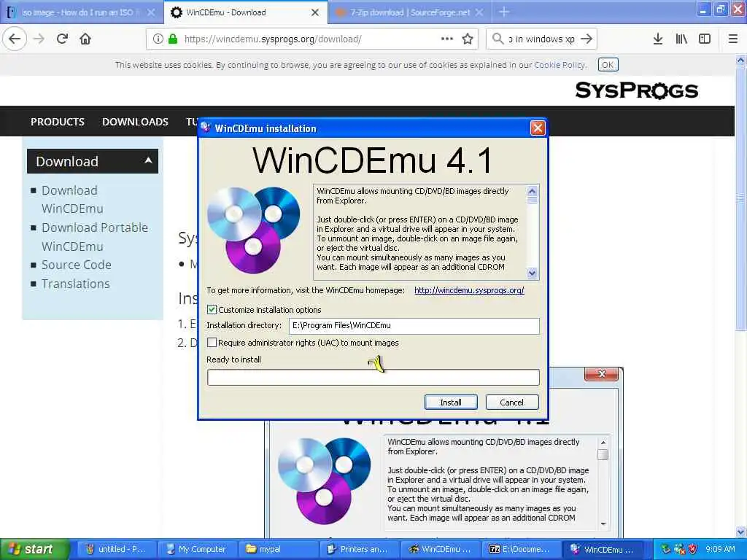Open the library bookshelf icon
Viewport: 747px width, 560px height.
tap(681, 39)
